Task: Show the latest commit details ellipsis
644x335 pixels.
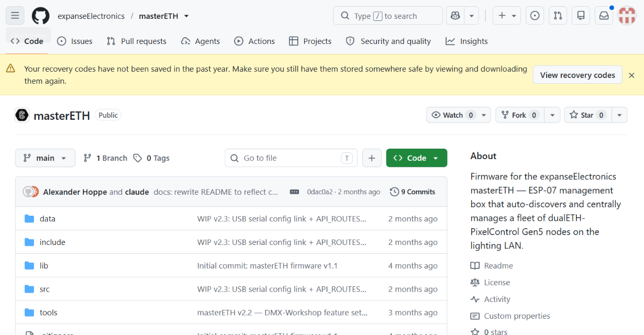Action: click(294, 192)
